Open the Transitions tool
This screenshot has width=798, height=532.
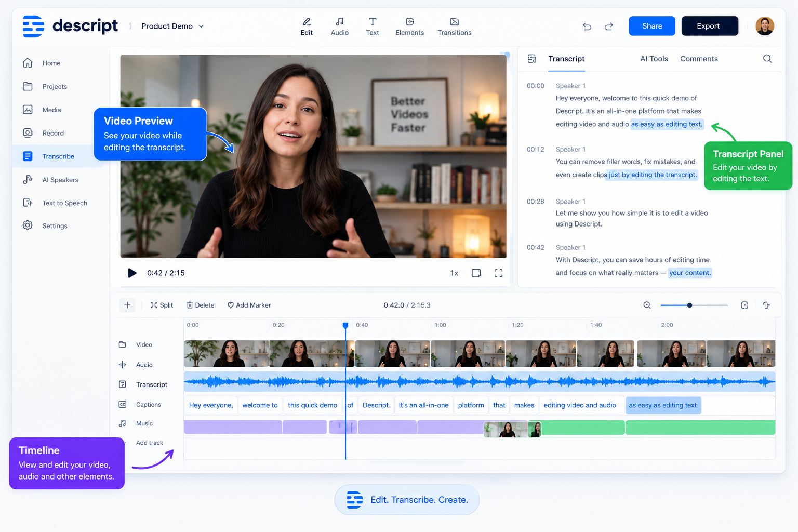click(455, 26)
